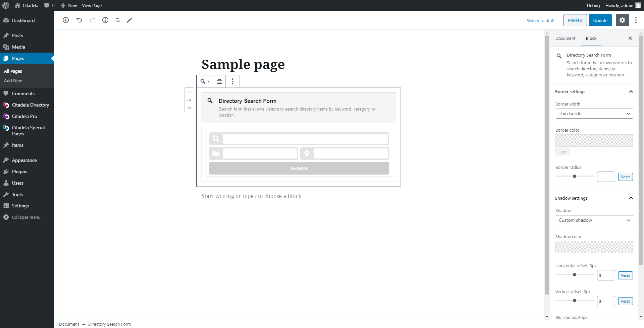Change block type via magnifier icon

point(205,81)
